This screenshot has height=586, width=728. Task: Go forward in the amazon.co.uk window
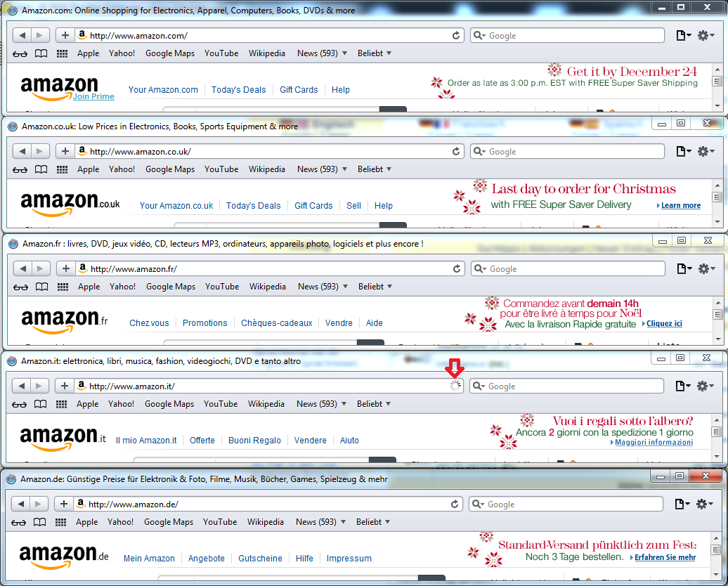40,151
